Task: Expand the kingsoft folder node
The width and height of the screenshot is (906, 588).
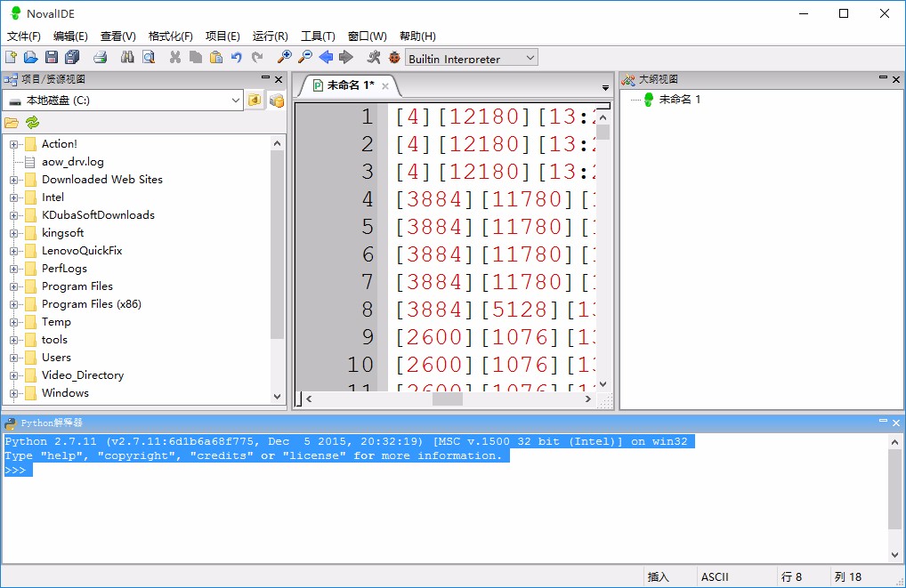Action: pos(13,233)
